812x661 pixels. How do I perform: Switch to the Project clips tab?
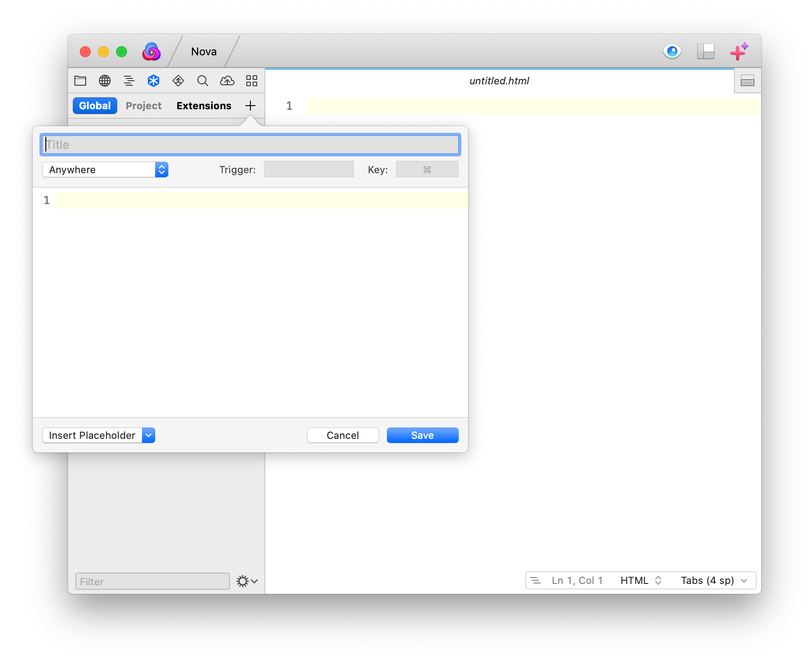point(144,106)
